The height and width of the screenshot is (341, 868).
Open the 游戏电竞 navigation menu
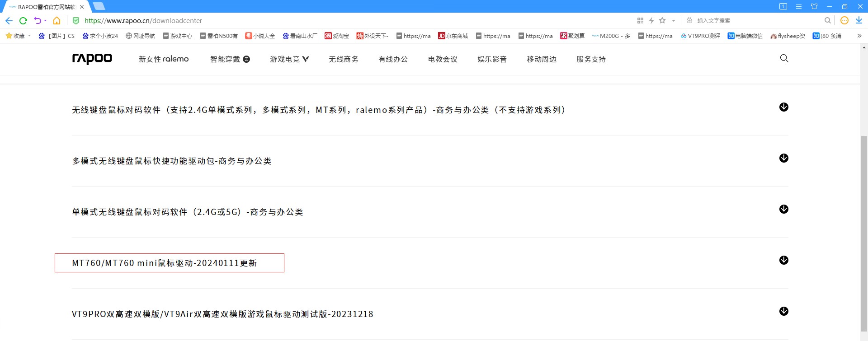click(289, 59)
